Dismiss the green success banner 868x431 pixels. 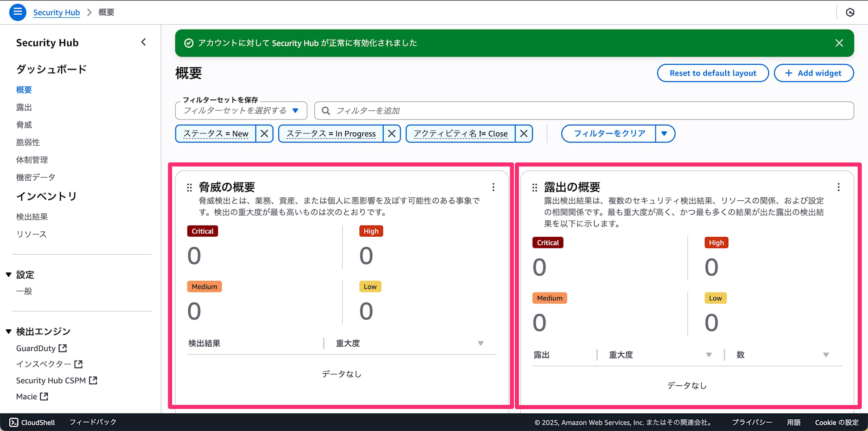click(x=839, y=43)
